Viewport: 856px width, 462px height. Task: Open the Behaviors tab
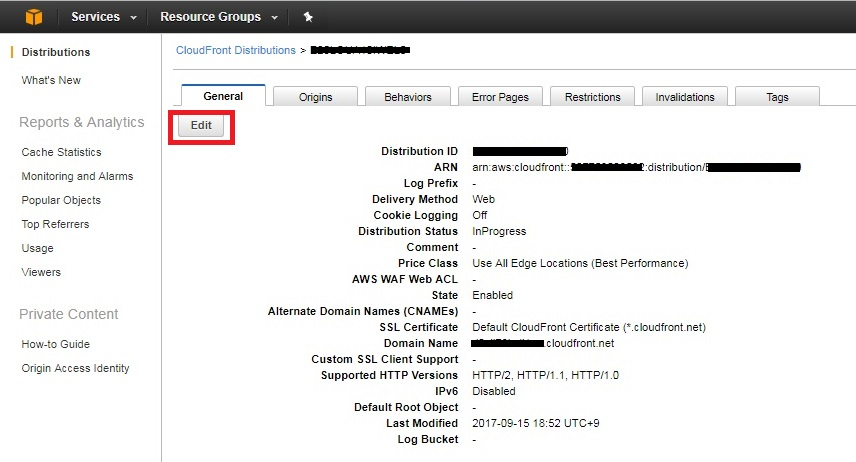pyautogui.click(x=408, y=97)
